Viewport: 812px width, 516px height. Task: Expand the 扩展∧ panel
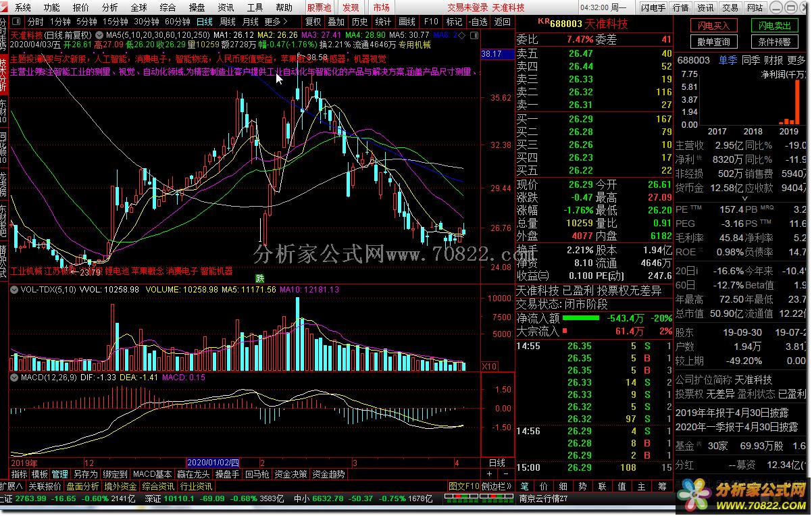[x=12, y=486]
